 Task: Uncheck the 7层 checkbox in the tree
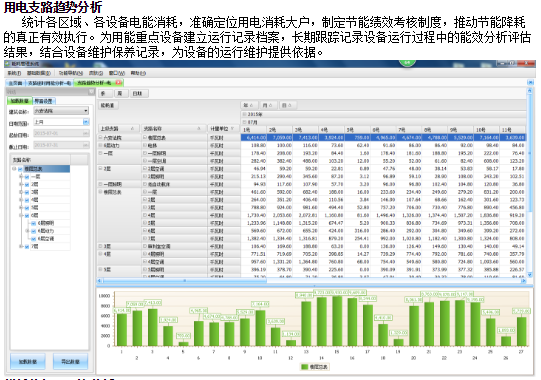[x=27, y=246]
